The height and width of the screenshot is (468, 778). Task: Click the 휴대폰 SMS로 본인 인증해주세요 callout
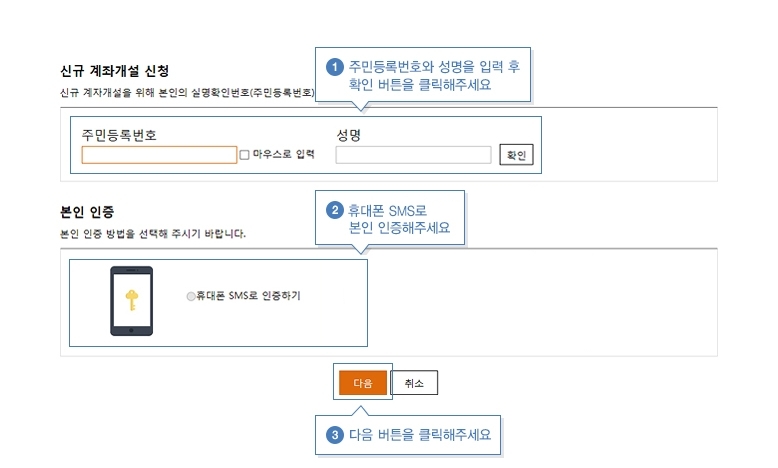(390, 218)
